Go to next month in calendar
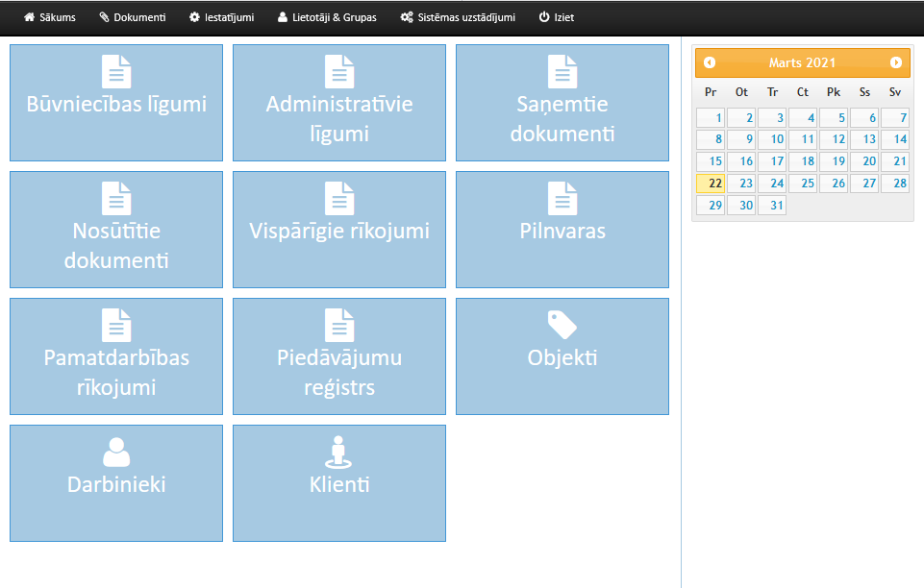The image size is (924, 588). point(896,62)
